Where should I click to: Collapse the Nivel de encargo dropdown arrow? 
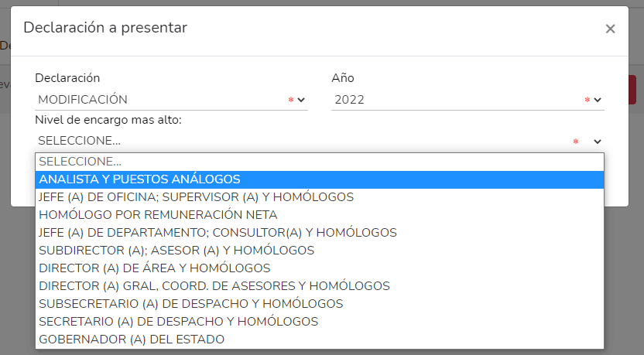(598, 142)
